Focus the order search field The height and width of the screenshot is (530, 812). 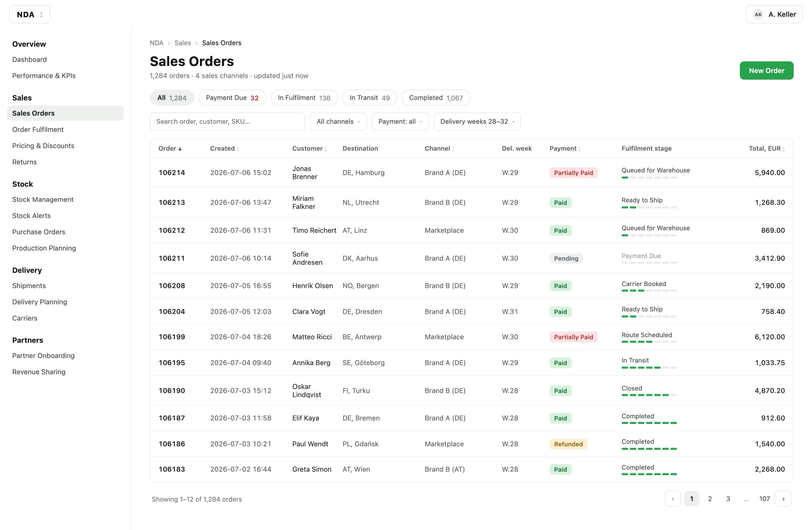coord(227,121)
